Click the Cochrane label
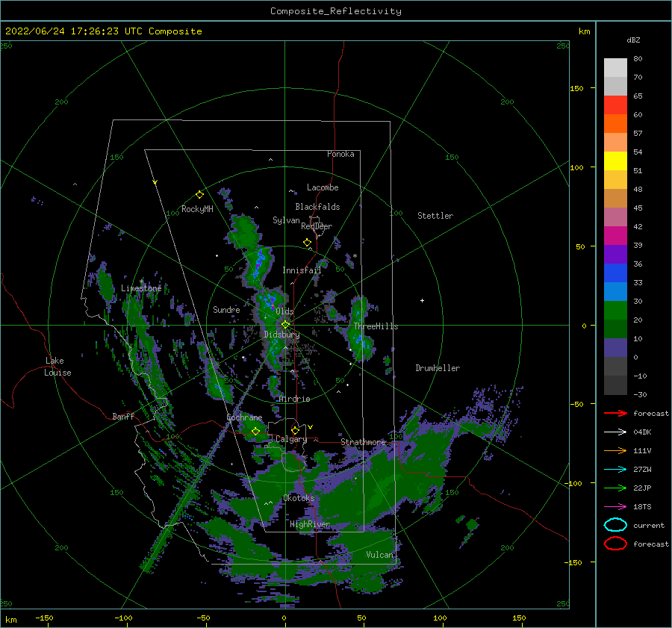This screenshot has height=628, width=672. [244, 417]
